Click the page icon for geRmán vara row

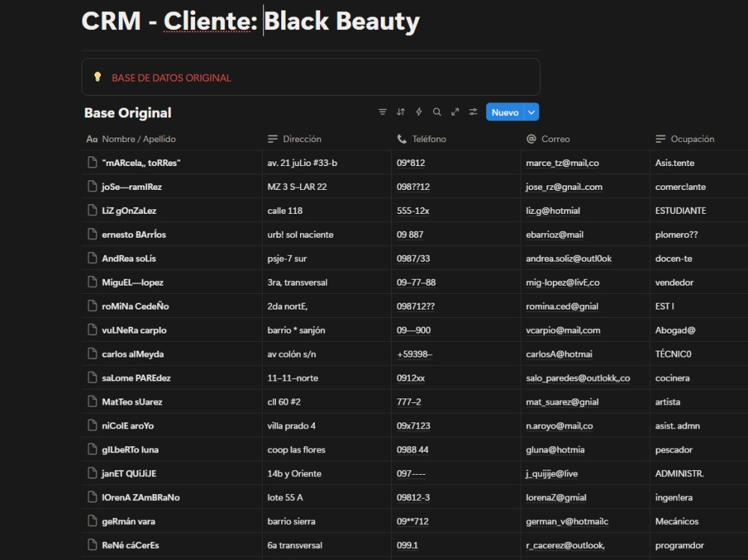click(93, 521)
